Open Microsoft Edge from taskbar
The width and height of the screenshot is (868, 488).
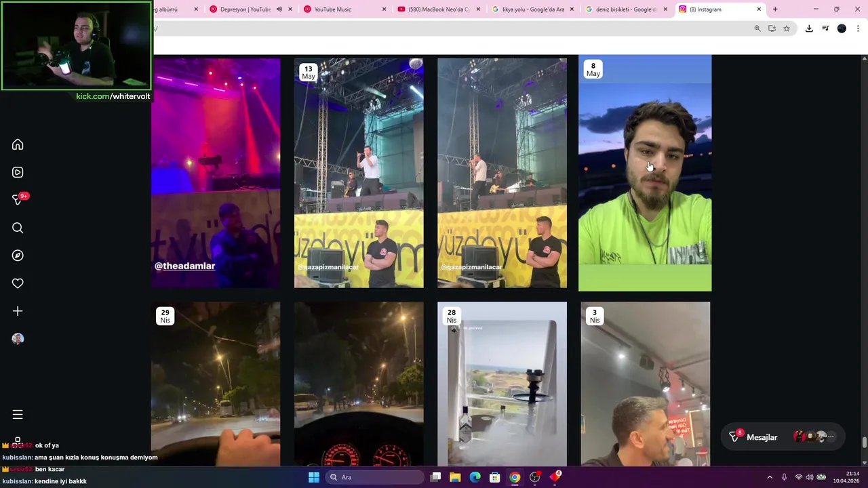pyautogui.click(x=475, y=477)
